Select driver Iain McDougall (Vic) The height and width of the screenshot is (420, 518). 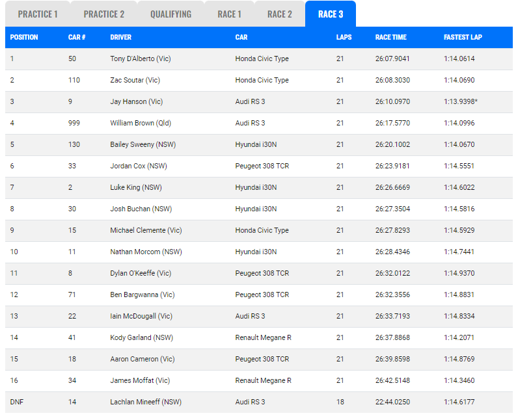[141, 316]
